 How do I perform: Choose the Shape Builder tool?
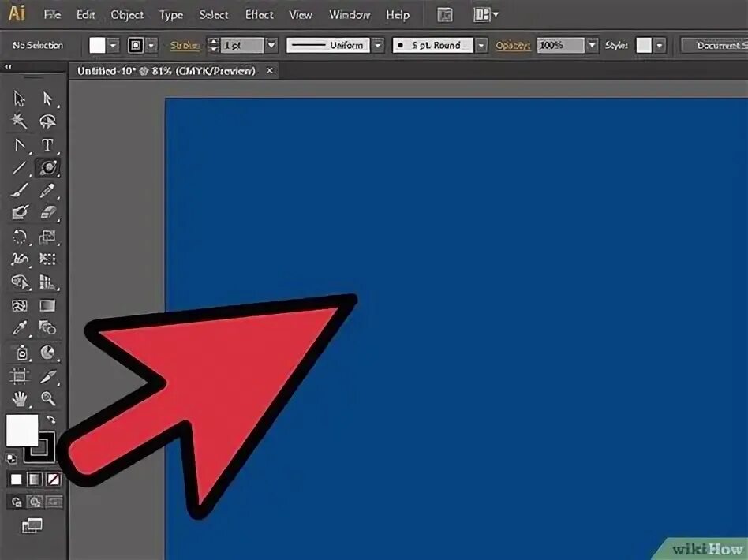pyautogui.click(x=20, y=282)
